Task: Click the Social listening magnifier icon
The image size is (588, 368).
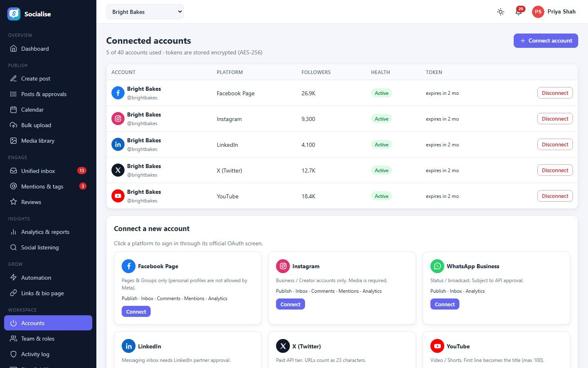Action: click(x=13, y=247)
